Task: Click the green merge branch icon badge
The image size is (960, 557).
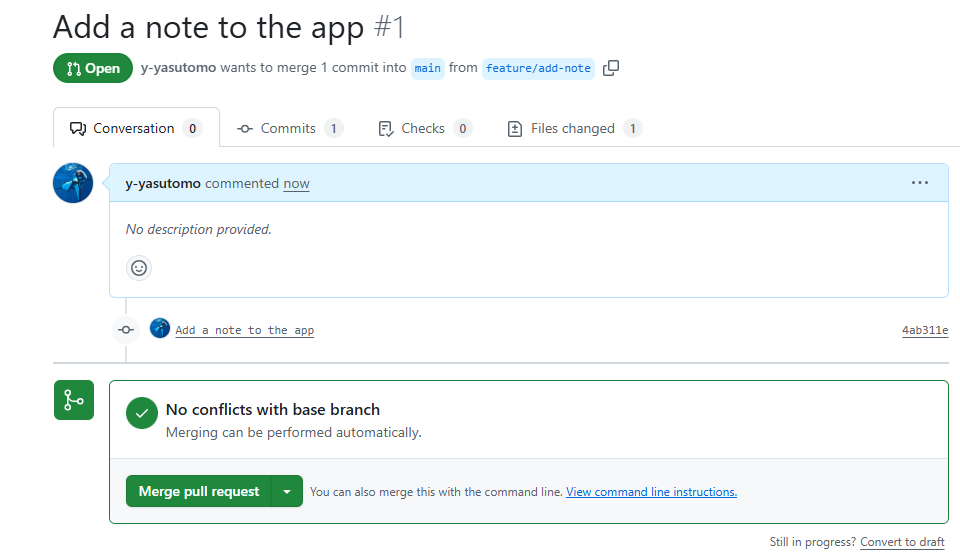Action: click(74, 400)
